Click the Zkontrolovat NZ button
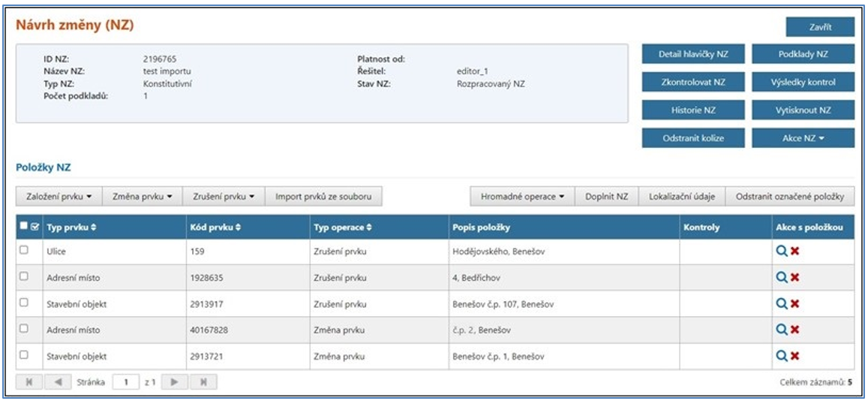This screenshot has width=868, height=401. click(x=692, y=82)
